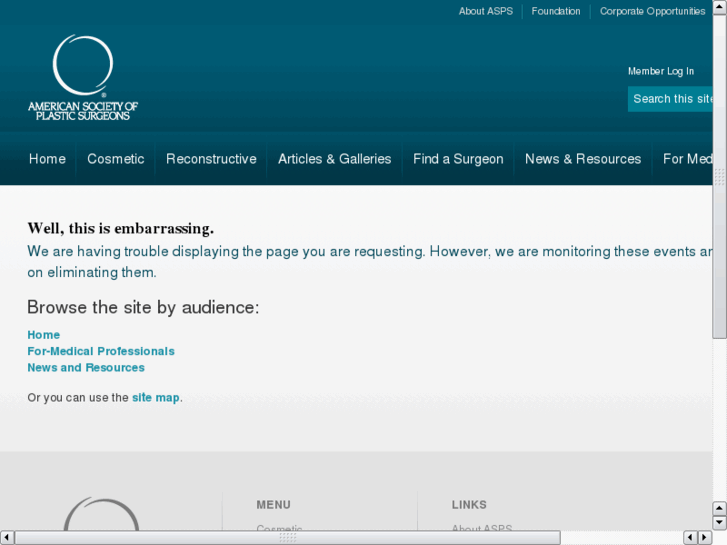
Task: Open the Cosmetic navigation menu item
Action: click(x=116, y=159)
